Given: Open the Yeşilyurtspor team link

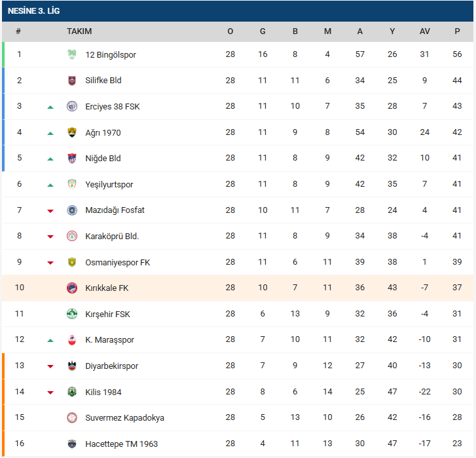Looking at the screenshot, I should tap(109, 184).
